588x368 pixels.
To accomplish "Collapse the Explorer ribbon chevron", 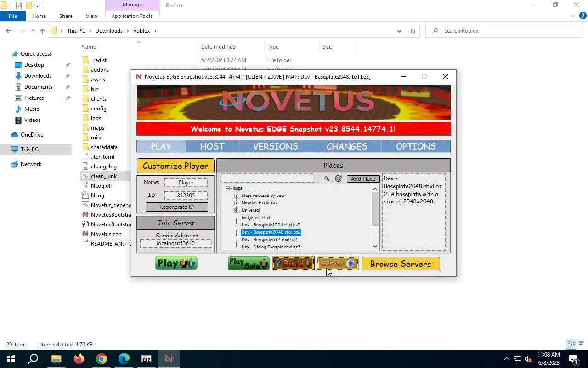I will pos(573,16).
